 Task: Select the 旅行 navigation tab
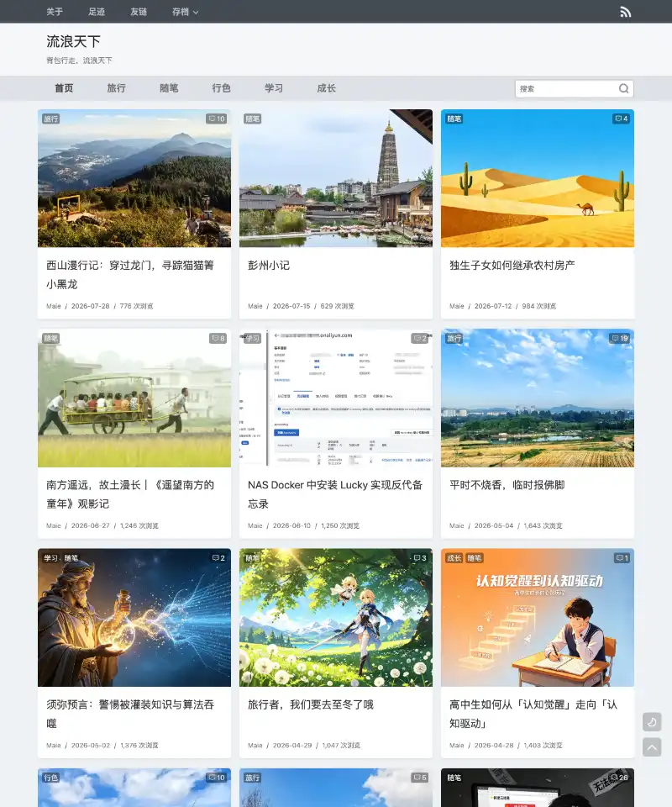pos(116,88)
